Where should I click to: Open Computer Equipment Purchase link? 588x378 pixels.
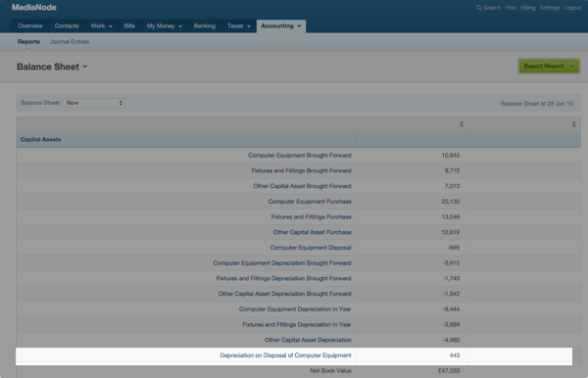pos(310,201)
